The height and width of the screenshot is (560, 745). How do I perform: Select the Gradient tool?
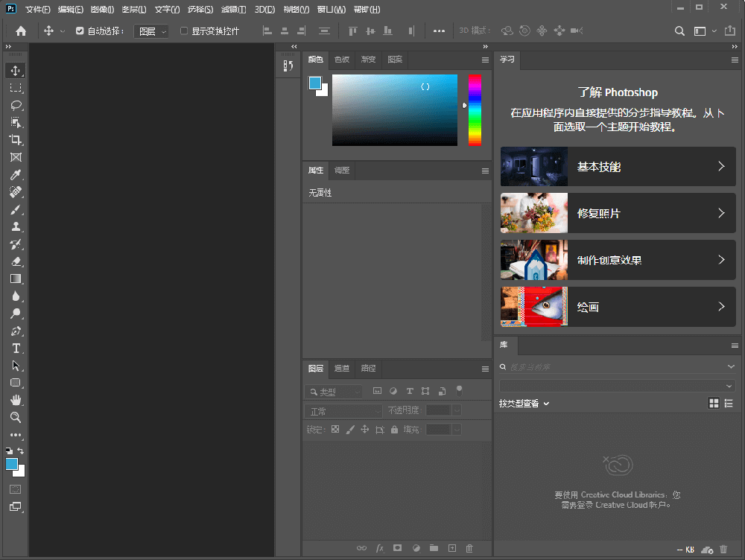pos(16,279)
